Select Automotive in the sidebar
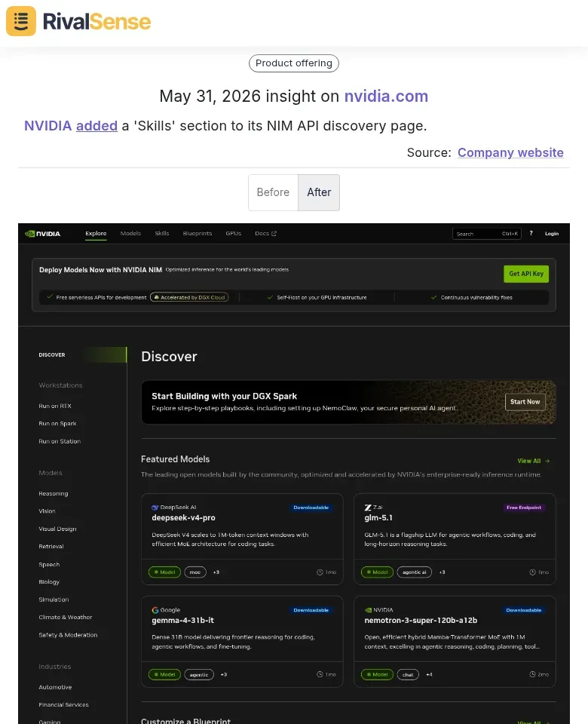Screen dimensions: 588x724 click(x=55, y=688)
